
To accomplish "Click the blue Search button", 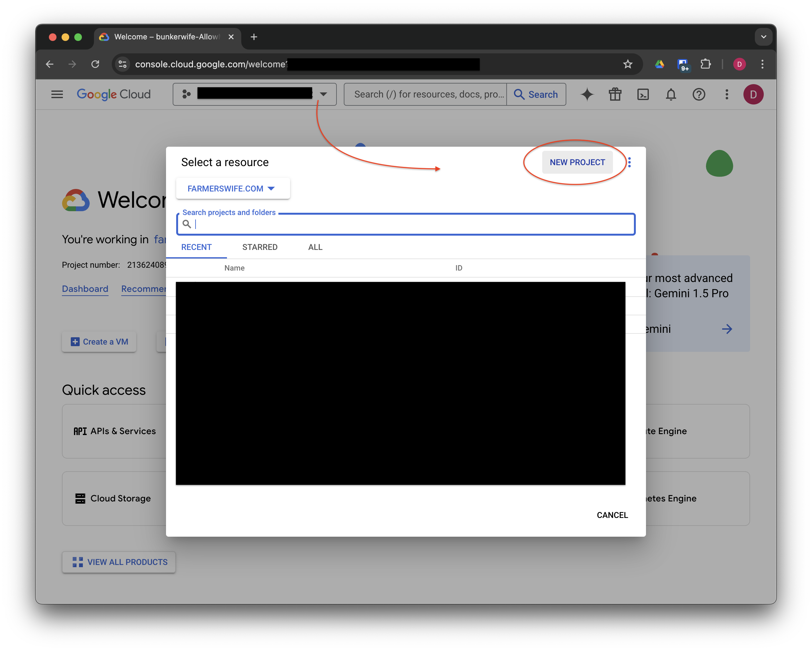I will point(536,94).
